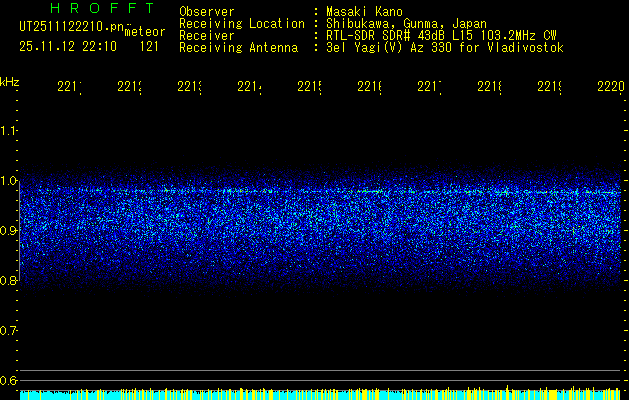
Task: Click the date stamp 25.11.12 22:10
Action: coord(68,47)
